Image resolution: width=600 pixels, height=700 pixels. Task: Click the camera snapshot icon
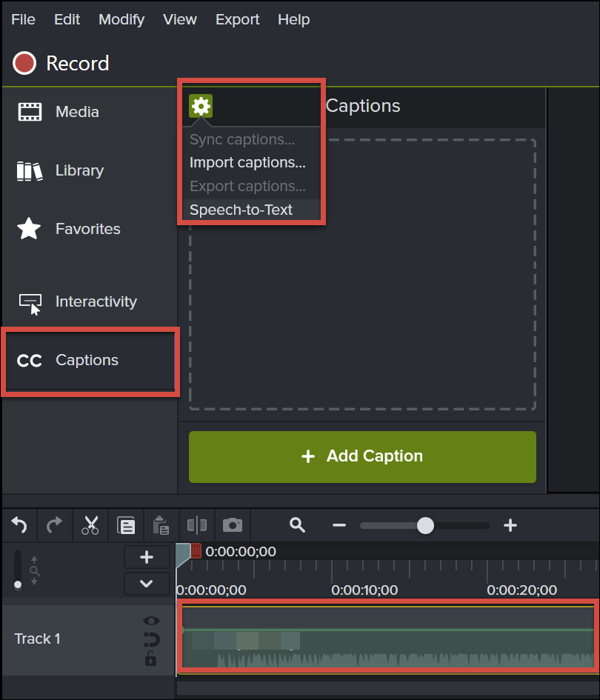click(x=233, y=525)
